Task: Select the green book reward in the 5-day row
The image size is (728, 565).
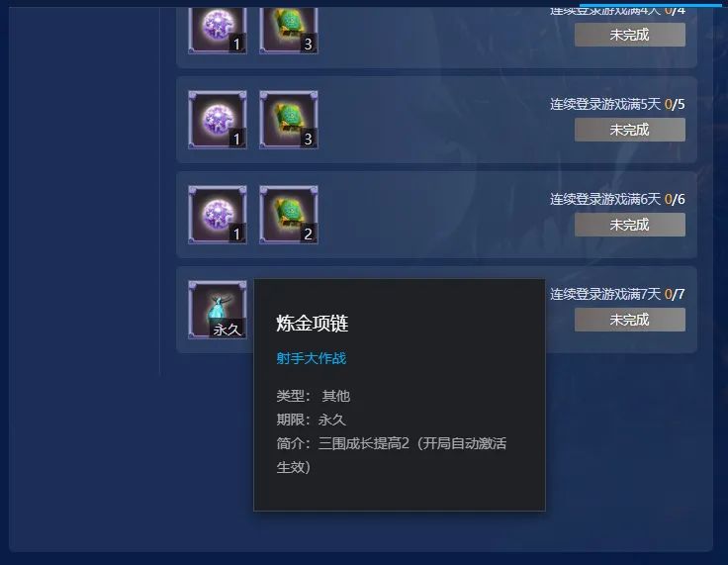Action: tap(288, 120)
